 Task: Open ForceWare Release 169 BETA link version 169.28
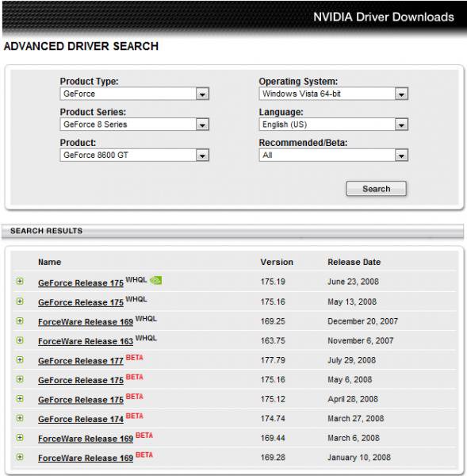click(x=86, y=458)
